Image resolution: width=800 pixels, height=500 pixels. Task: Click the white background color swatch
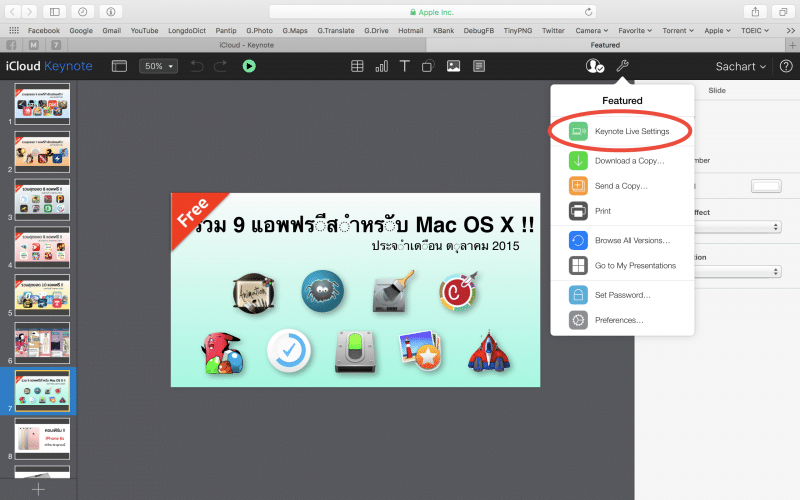pos(766,186)
